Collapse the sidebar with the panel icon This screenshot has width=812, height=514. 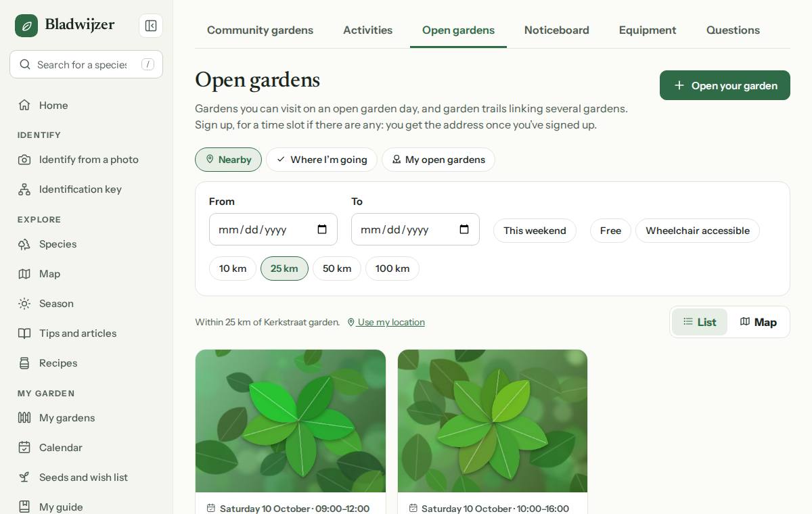(x=151, y=26)
